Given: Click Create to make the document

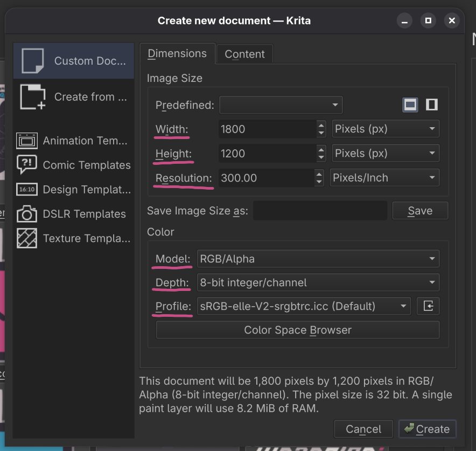Looking at the screenshot, I should (427, 429).
